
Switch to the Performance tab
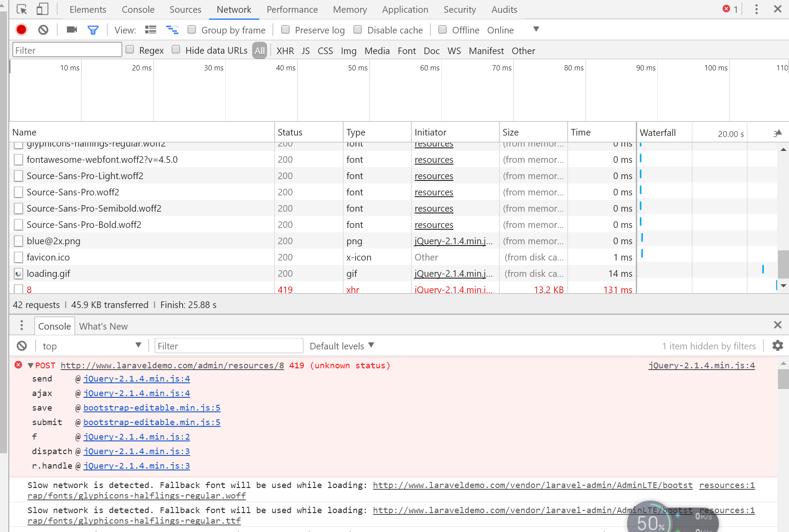pyautogui.click(x=292, y=9)
